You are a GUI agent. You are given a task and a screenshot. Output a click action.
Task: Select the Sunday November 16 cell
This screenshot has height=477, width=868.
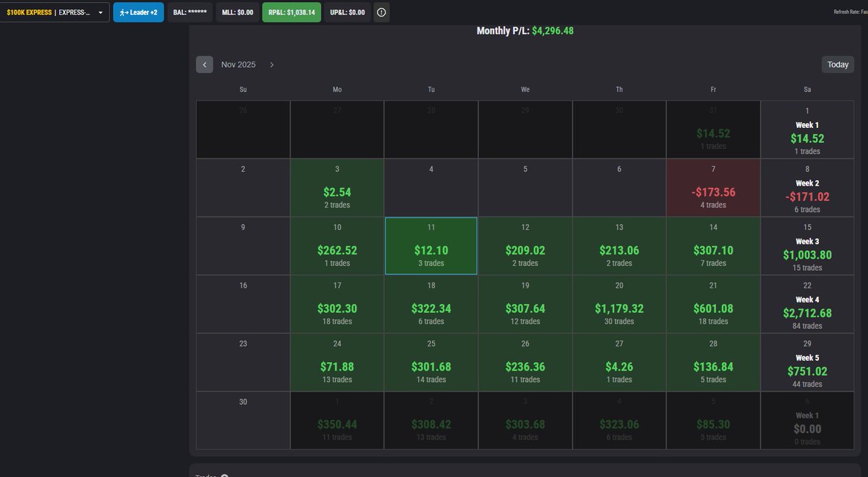(x=243, y=304)
